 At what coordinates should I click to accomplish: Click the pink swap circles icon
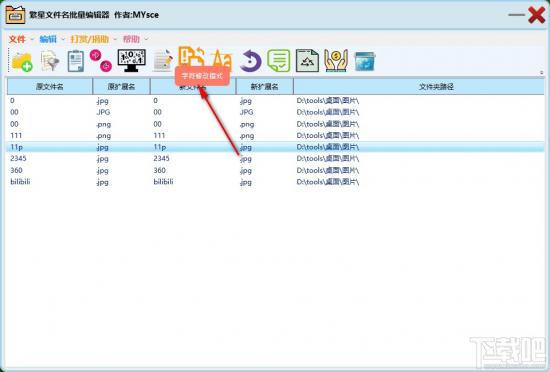click(101, 61)
